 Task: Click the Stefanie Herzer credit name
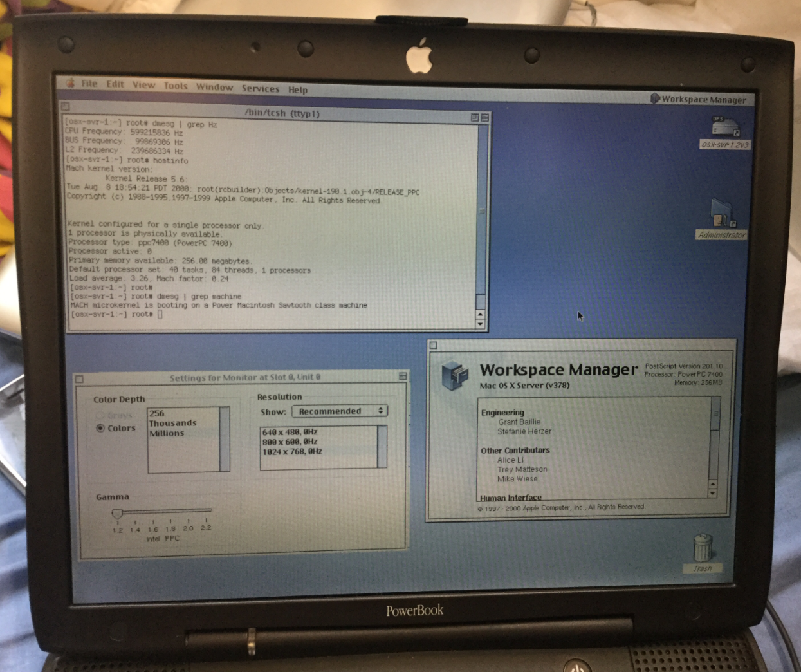click(524, 431)
